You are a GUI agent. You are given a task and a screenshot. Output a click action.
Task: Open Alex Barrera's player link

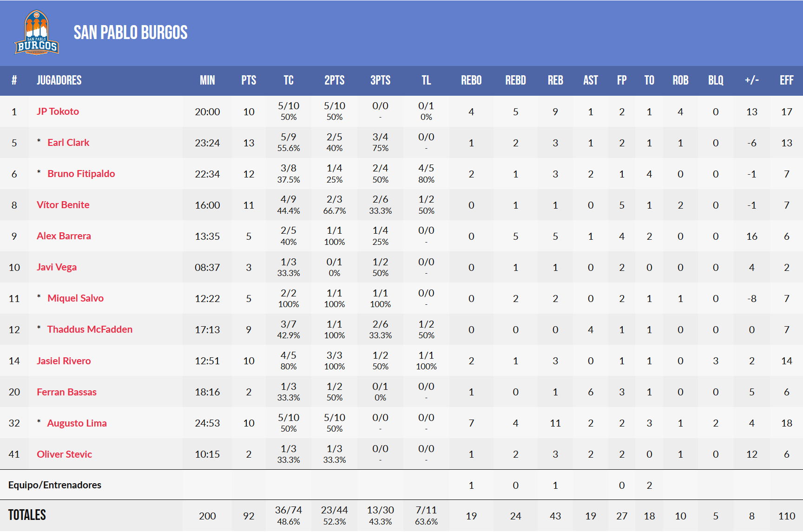pos(64,236)
